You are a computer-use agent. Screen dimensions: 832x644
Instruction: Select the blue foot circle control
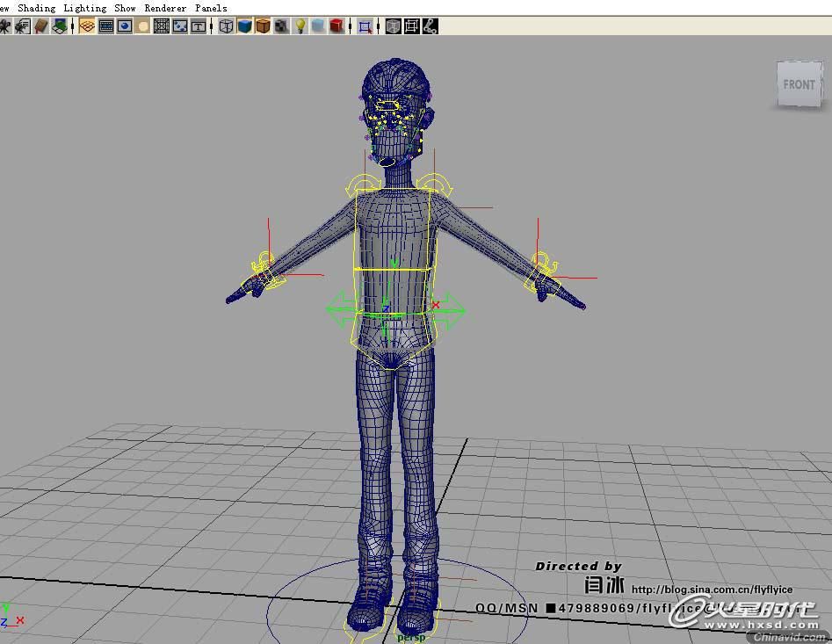coord(397,599)
